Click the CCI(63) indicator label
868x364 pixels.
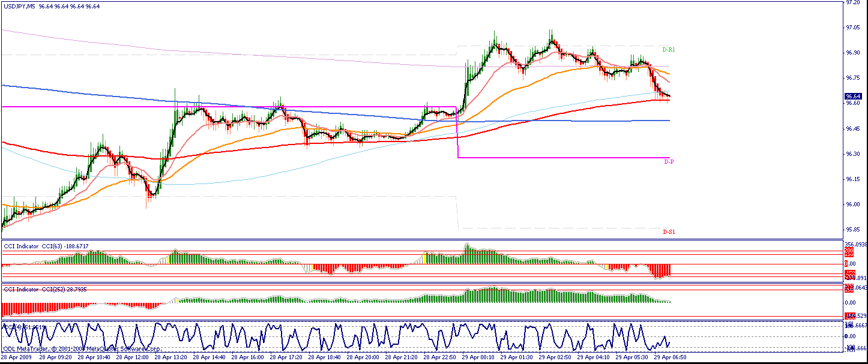tap(46, 246)
